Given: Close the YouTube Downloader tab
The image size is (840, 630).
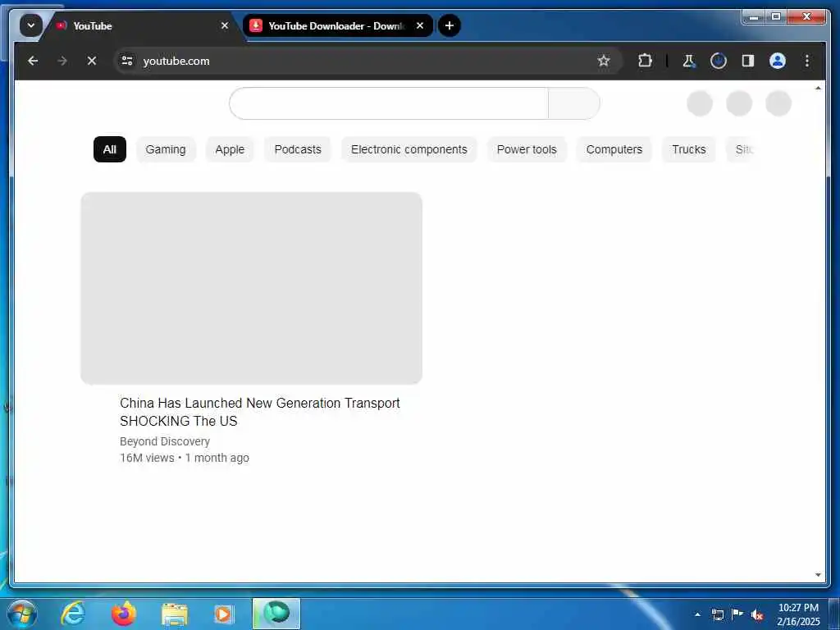Looking at the screenshot, I should click(x=420, y=25).
